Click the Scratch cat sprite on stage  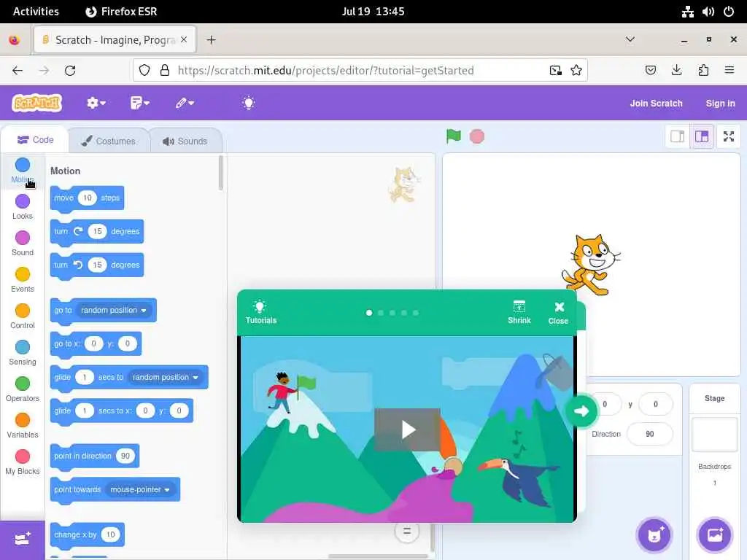[591, 264]
